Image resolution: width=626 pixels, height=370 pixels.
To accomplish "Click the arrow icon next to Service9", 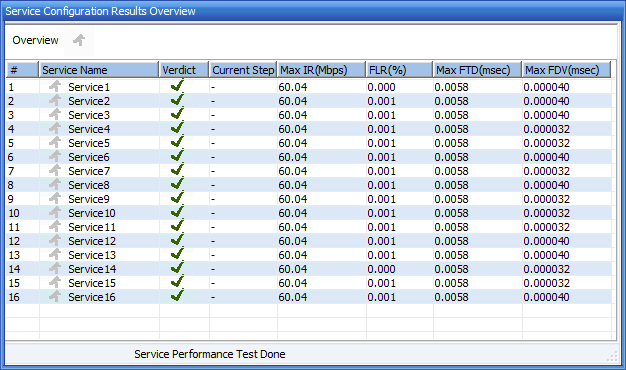I will pos(55,198).
